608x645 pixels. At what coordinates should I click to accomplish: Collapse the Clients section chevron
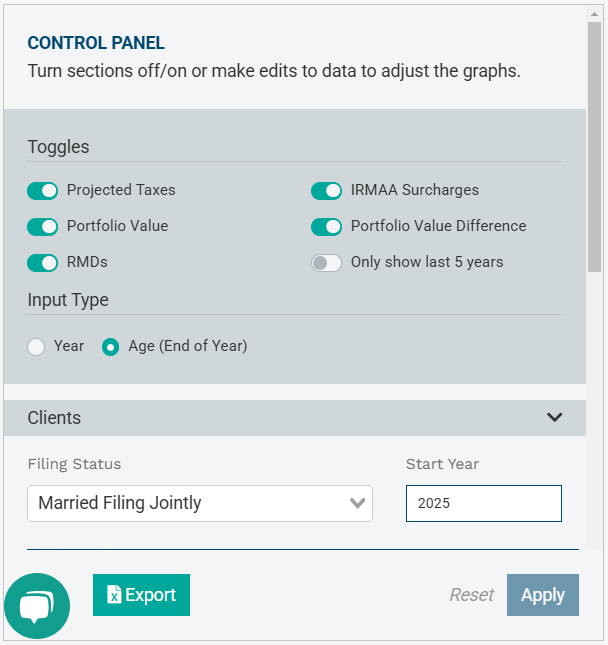pos(555,417)
